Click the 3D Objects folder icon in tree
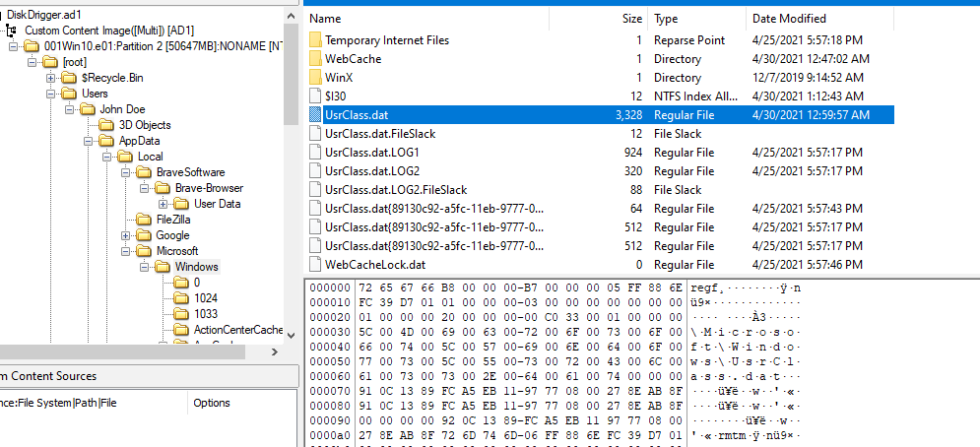This screenshot has height=447, width=980. pyautogui.click(x=106, y=125)
